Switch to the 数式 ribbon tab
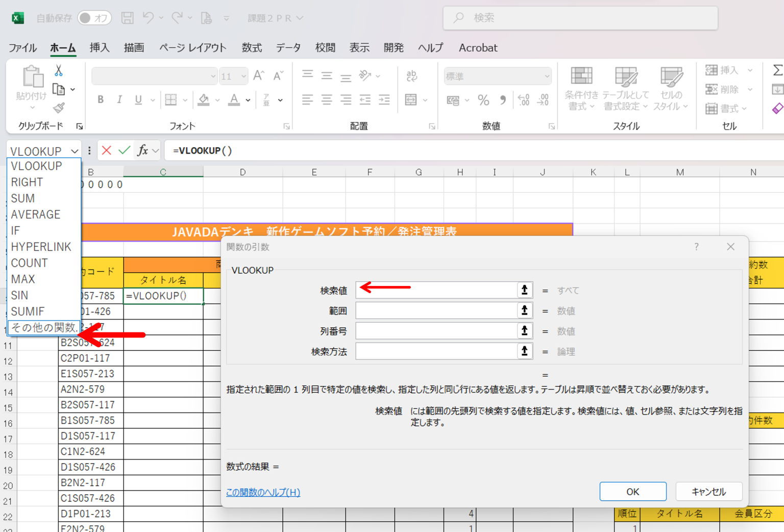Screen dimensions: 784x532 (x=251, y=47)
